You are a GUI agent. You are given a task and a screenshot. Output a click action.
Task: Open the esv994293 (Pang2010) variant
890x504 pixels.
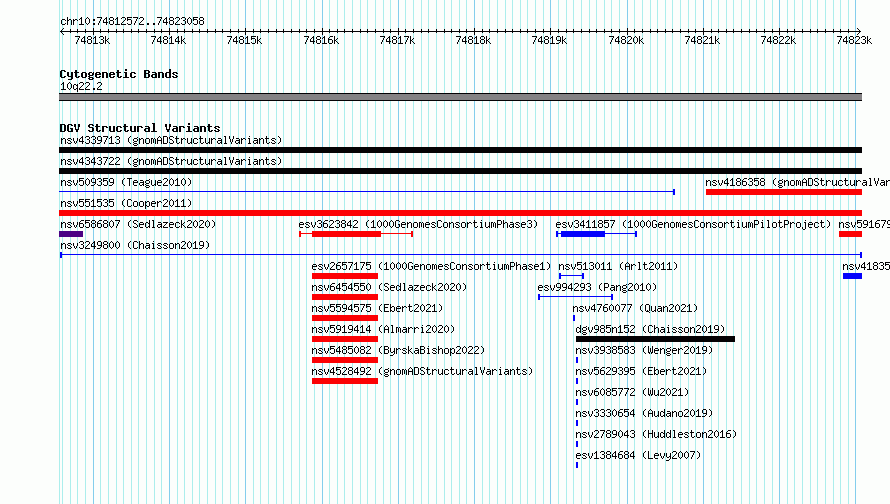click(597, 287)
